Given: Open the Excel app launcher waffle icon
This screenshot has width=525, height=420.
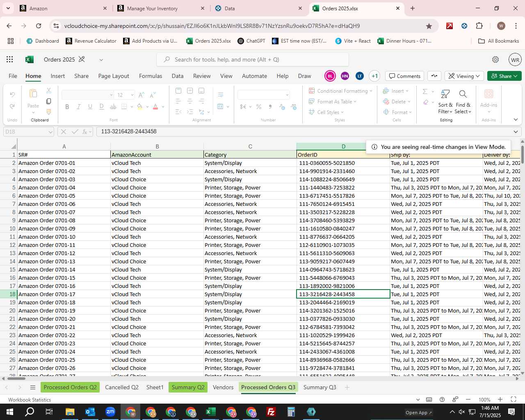Looking at the screenshot, I should (9, 59).
